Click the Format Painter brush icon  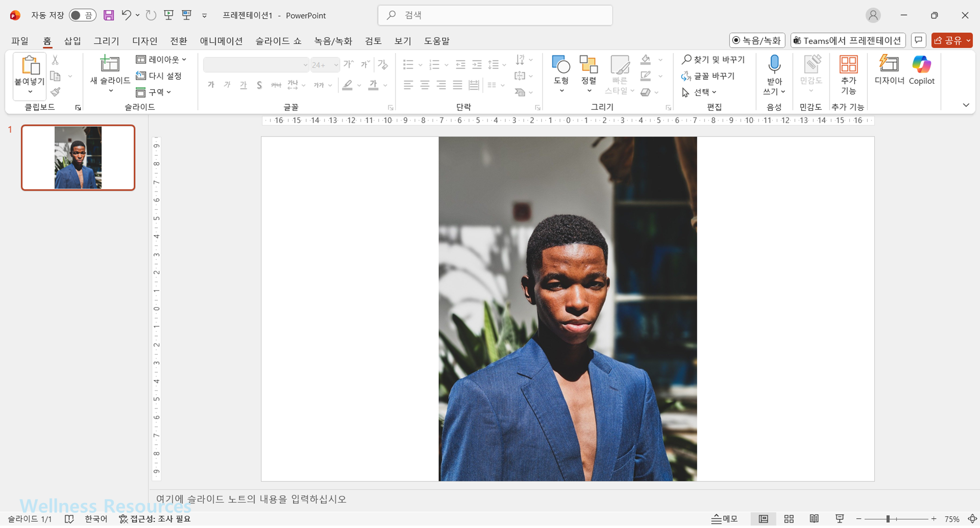tap(55, 92)
